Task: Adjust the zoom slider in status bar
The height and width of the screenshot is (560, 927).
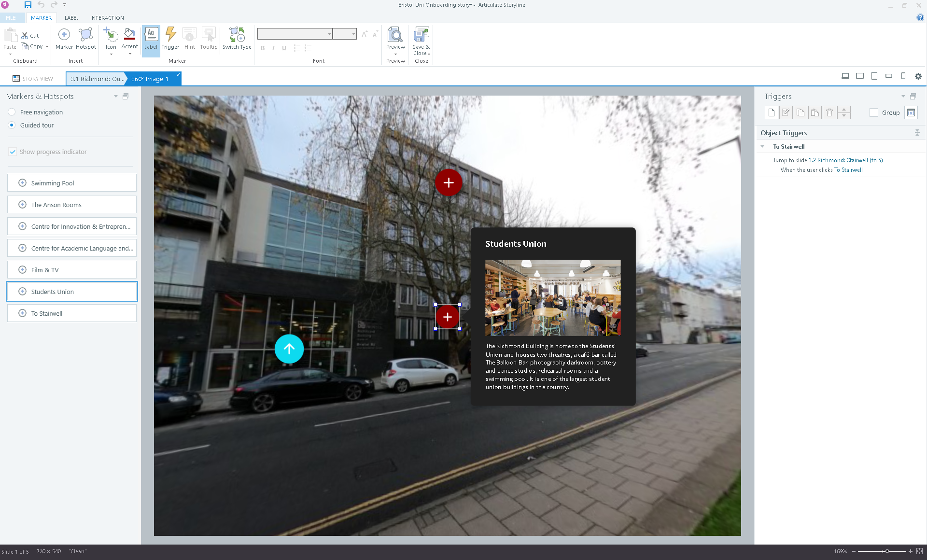Action: (887, 551)
